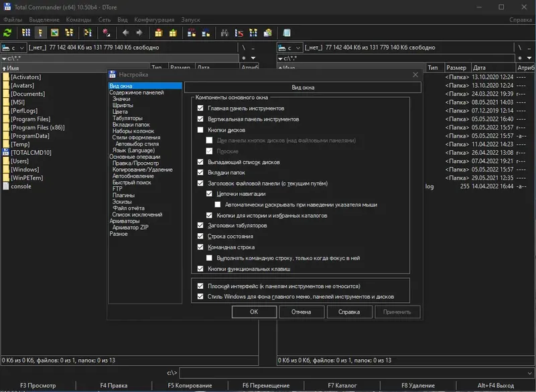This screenshot has height=392, width=536.
Task: Click the OK button in settings dialog
Action: (254, 312)
